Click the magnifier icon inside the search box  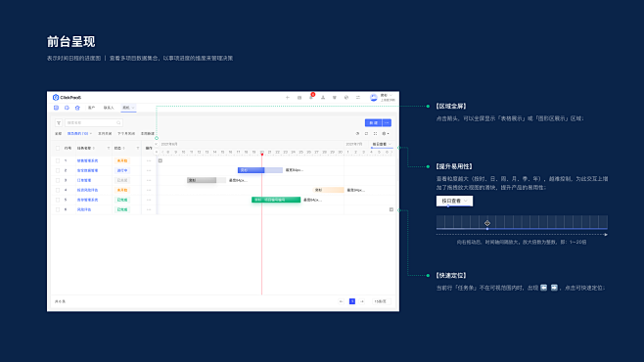pos(118,122)
